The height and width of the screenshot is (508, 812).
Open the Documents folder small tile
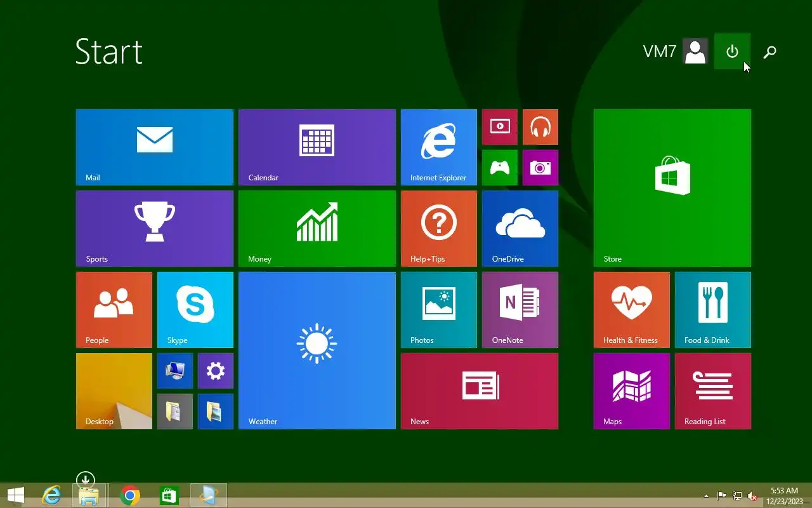pos(175,411)
